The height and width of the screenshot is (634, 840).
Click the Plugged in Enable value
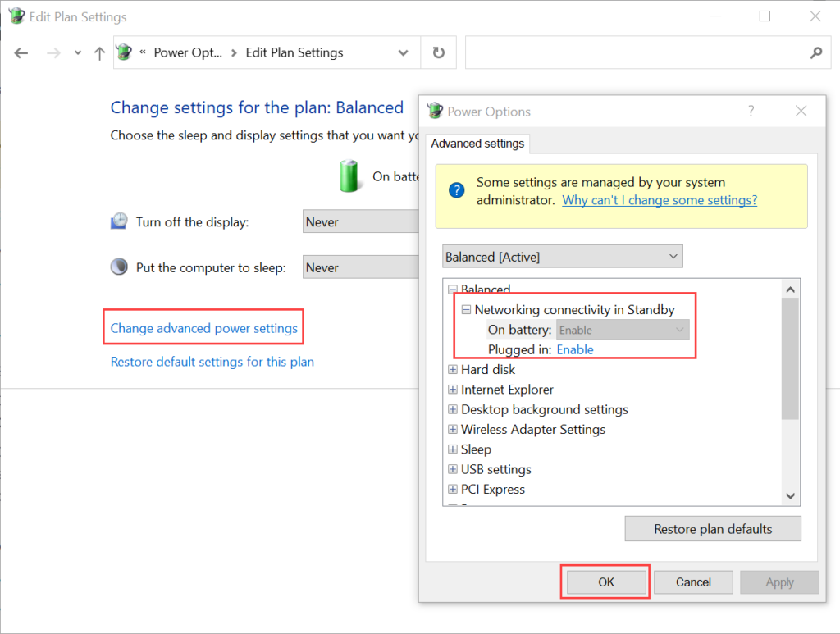pyautogui.click(x=575, y=349)
